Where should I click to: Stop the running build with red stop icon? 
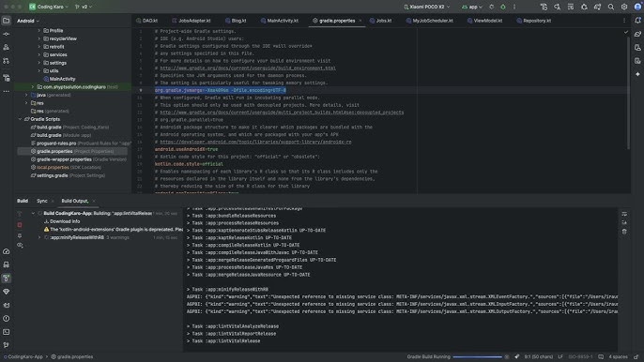[x=20, y=225]
